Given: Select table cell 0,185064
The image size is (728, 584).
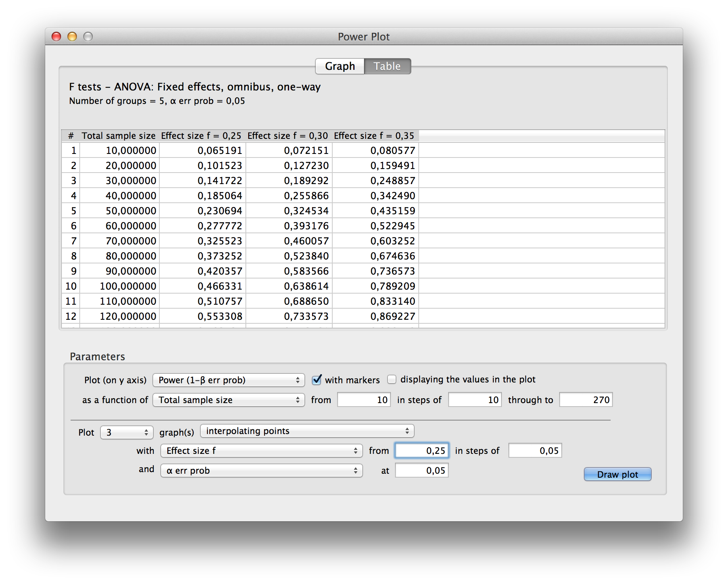Looking at the screenshot, I should [203, 196].
